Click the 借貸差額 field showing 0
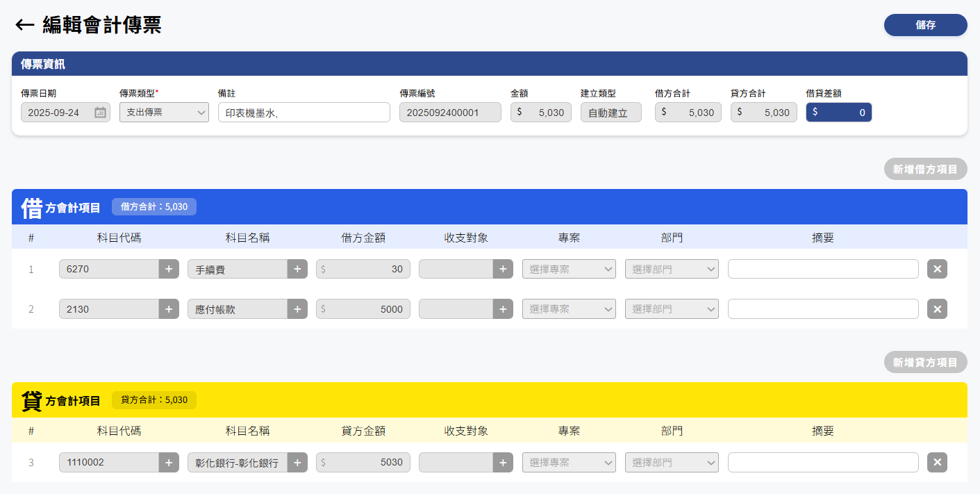The image size is (980, 494). point(838,113)
